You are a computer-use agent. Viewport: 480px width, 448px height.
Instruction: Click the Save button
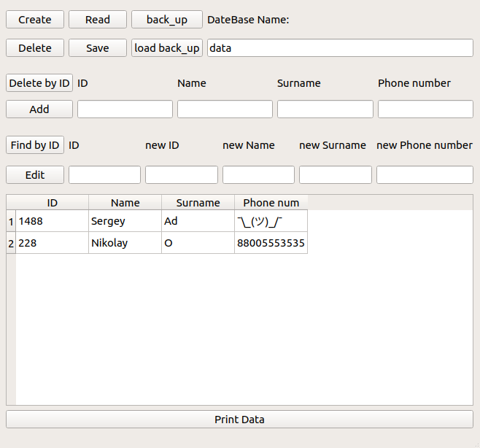pos(98,47)
